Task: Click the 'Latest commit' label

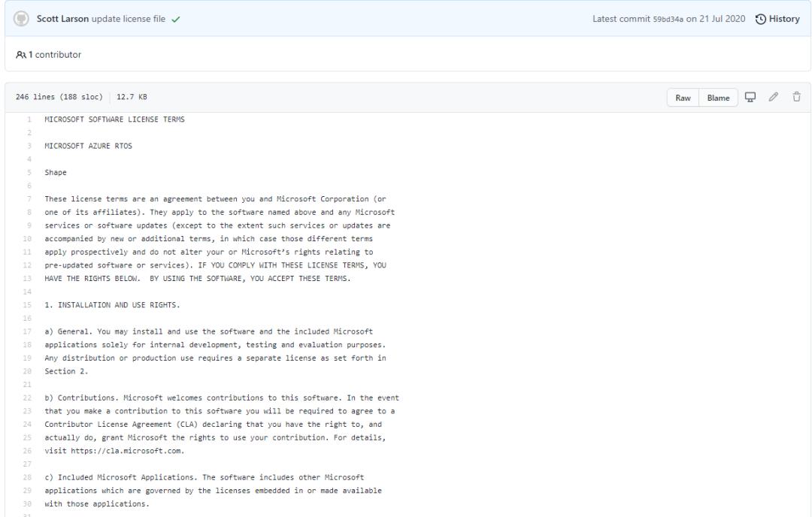Action: pyautogui.click(x=621, y=19)
